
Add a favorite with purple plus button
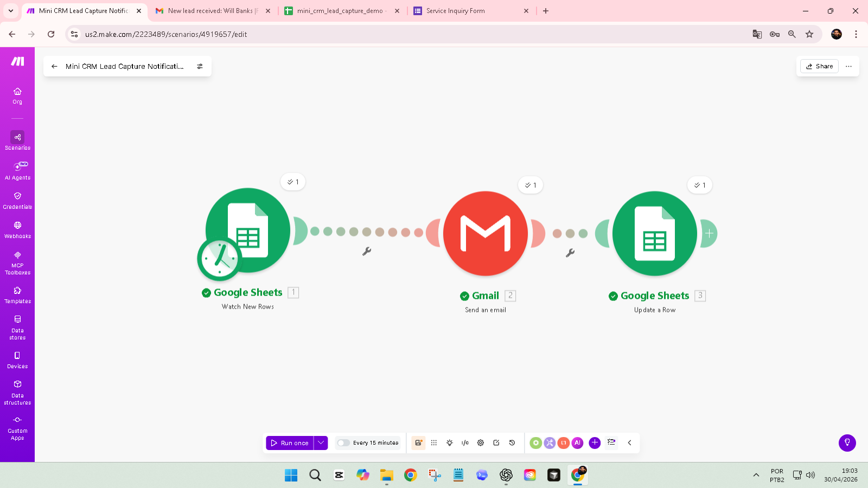(595, 442)
